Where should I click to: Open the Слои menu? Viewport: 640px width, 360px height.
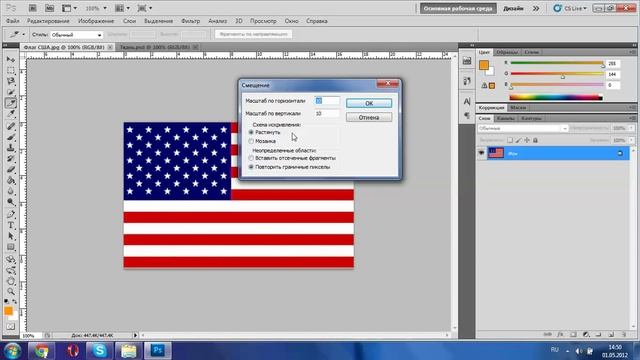129,21
